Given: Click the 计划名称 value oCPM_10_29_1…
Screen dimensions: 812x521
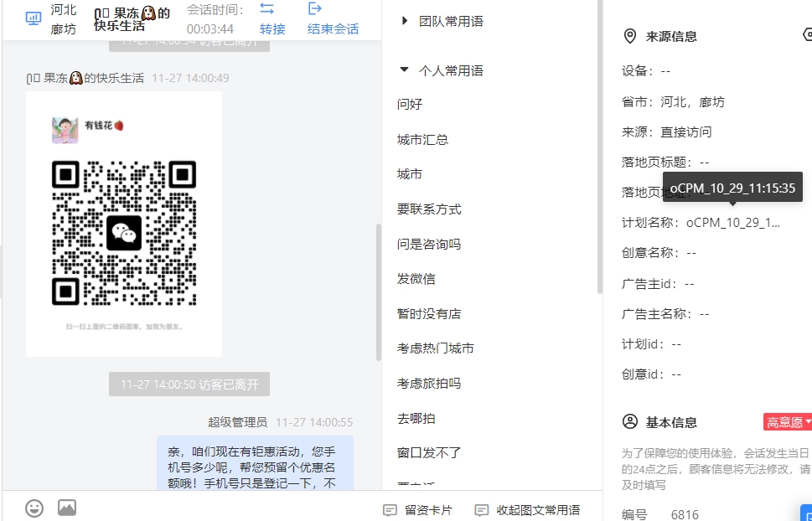Looking at the screenshot, I should click(x=732, y=223).
